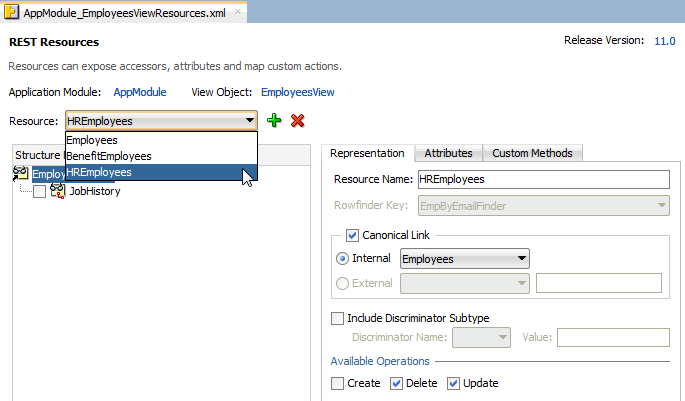Click the XML file icon in the editor tab
Viewport: 685px width, 401px height.
click(11, 12)
